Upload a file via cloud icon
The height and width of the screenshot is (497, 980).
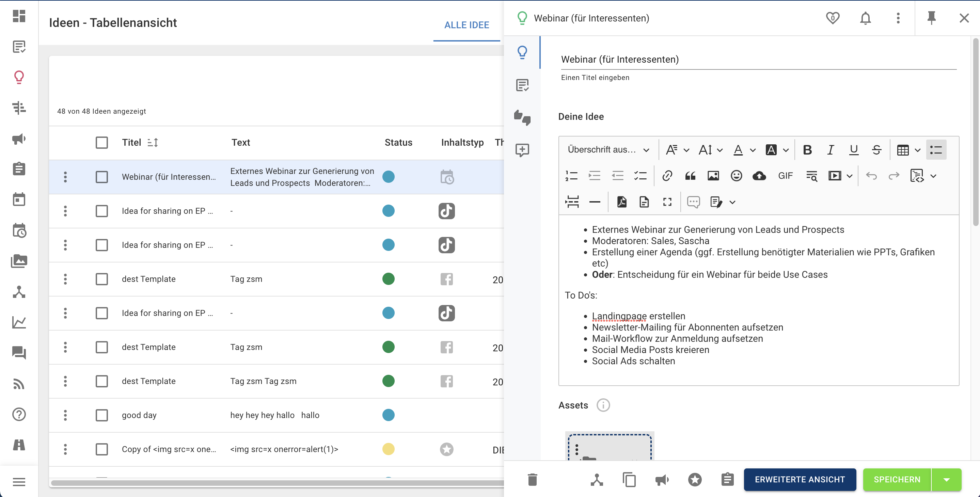click(x=759, y=176)
